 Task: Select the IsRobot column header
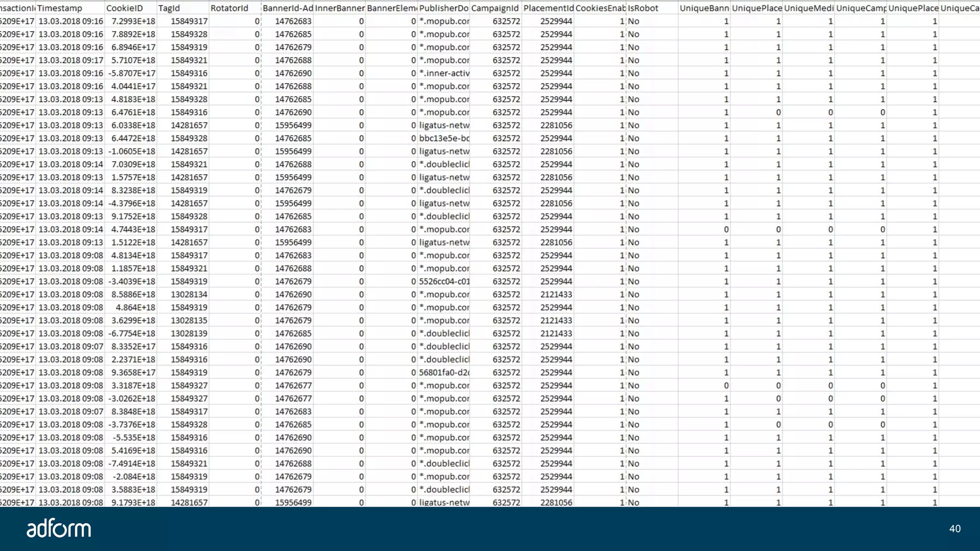(643, 8)
